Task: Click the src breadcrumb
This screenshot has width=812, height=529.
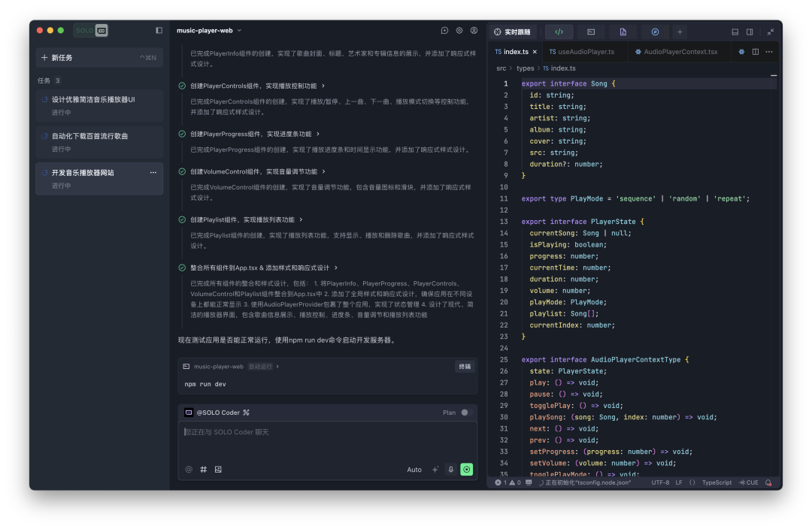Action: (501, 68)
